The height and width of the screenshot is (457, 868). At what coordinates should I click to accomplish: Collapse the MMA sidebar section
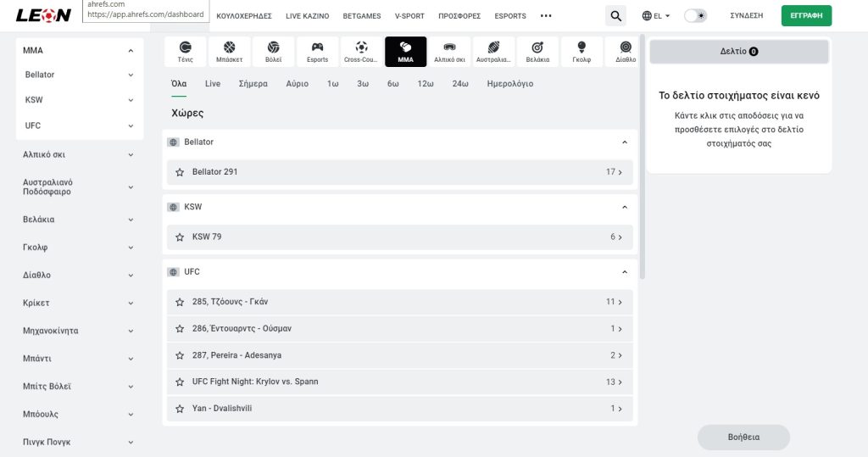pos(131,50)
